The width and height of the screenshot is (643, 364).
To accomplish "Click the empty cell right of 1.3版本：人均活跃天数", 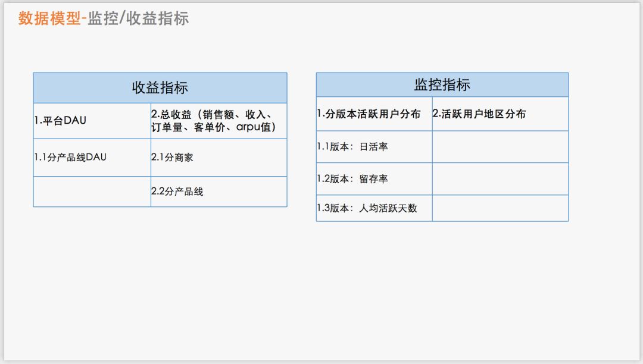I will [x=500, y=209].
